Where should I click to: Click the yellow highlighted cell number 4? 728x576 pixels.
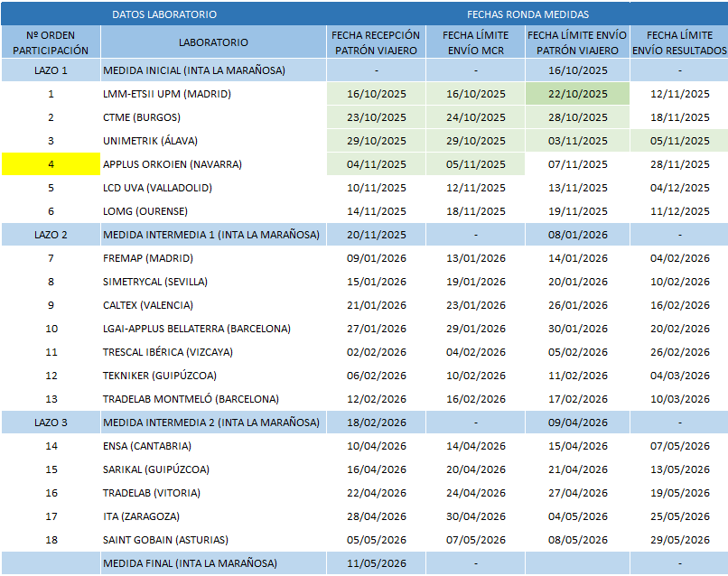[51, 164]
